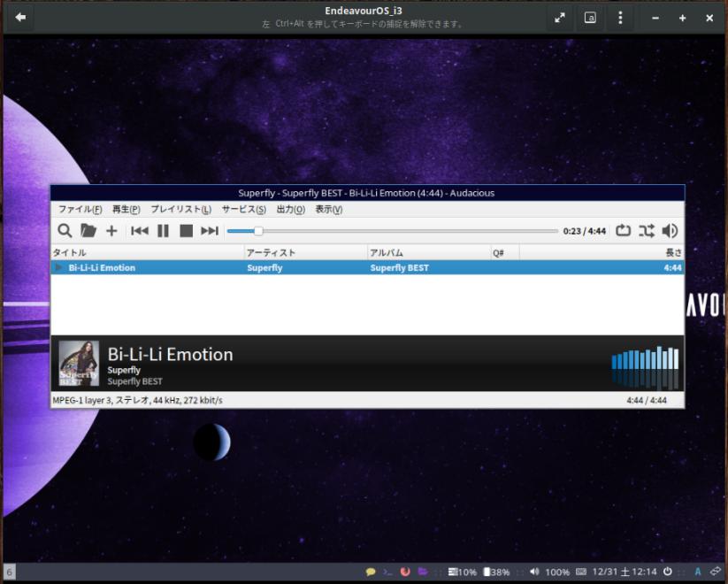Click the power icon in the i3 bar

click(667, 572)
